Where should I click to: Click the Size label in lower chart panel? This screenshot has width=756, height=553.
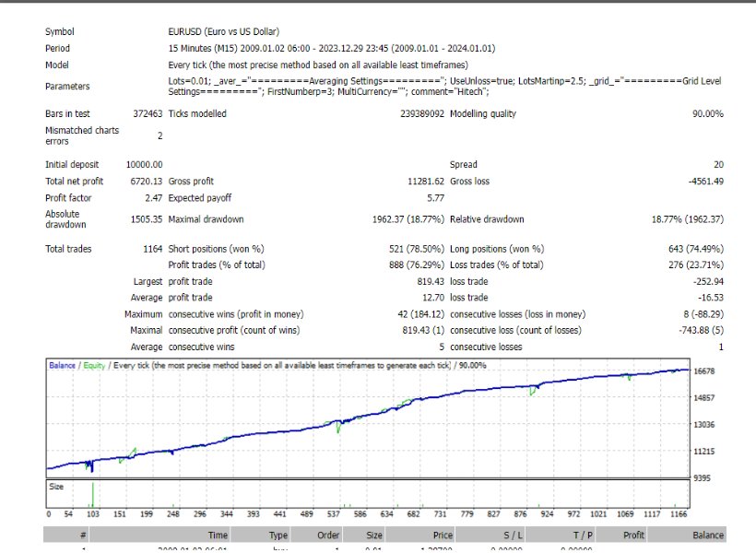tap(56, 486)
